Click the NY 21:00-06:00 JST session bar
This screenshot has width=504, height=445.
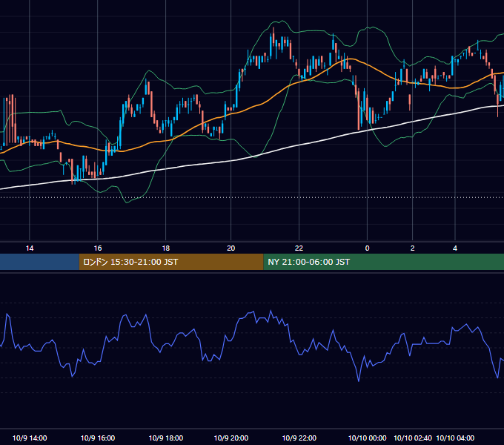(x=383, y=262)
